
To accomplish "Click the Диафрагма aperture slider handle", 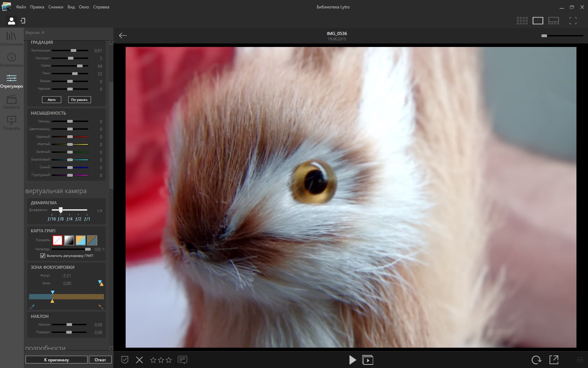I will point(61,210).
